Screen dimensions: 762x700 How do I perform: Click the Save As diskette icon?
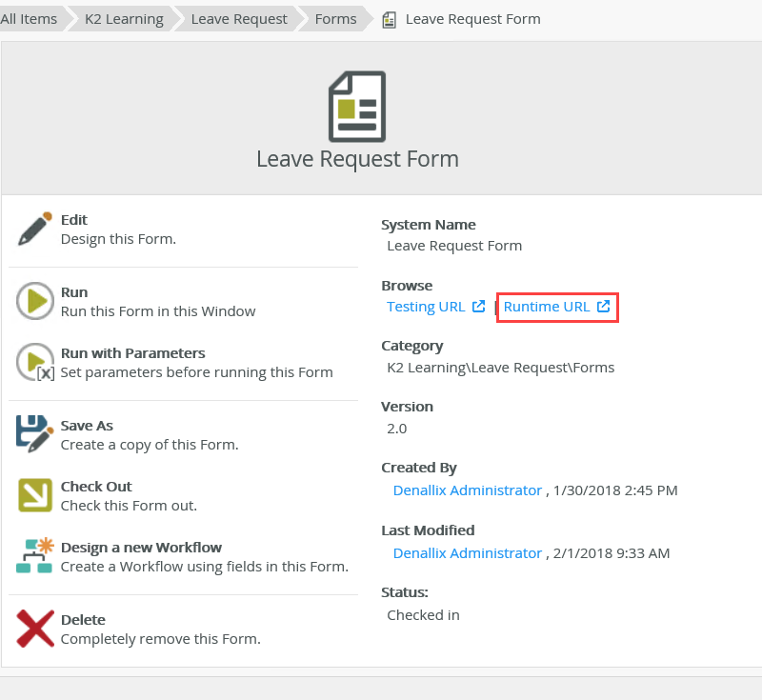[x=34, y=434]
